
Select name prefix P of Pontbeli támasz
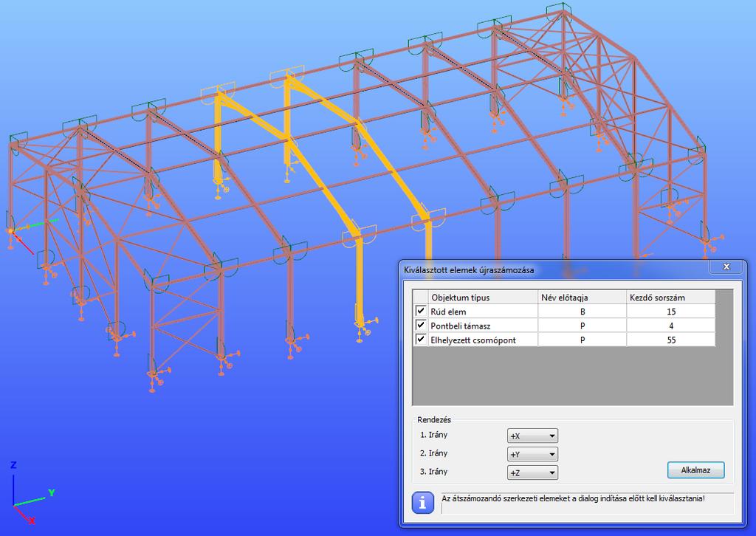click(x=582, y=326)
